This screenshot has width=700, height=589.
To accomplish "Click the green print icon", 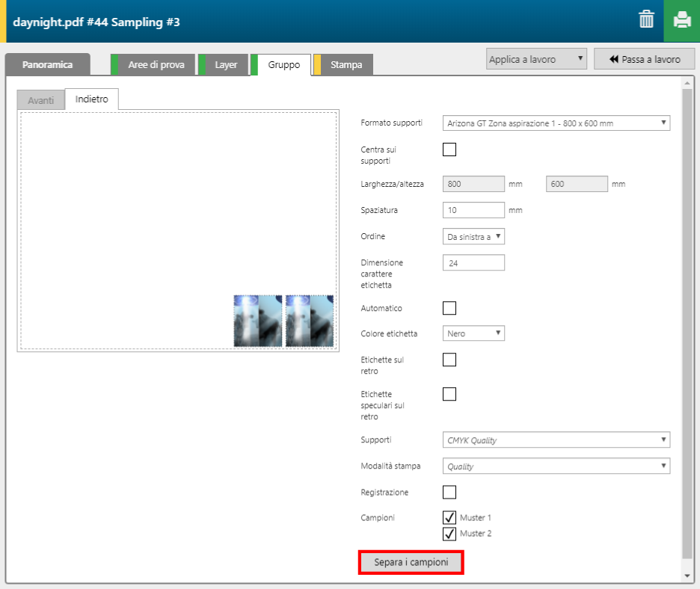I will [681, 20].
